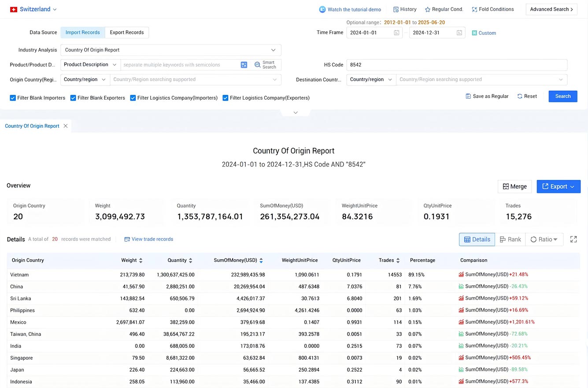Open the Ratio view dropdown
Image resolution: width=588 pixels, height=388 pixels.
544,239
